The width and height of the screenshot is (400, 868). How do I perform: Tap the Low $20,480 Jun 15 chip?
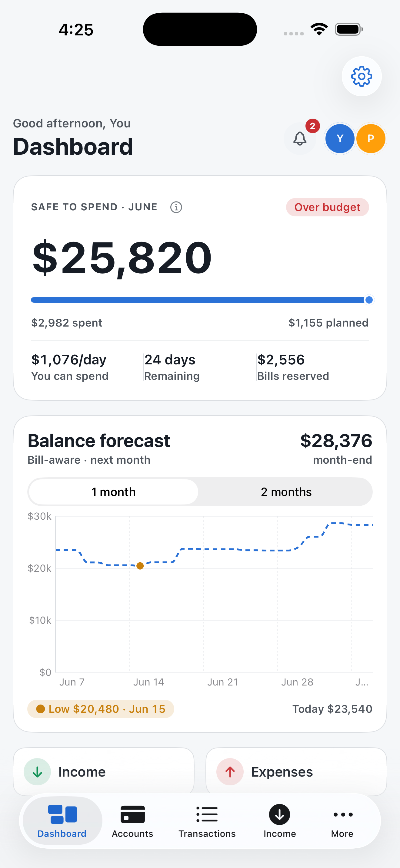tap(101, 709)
